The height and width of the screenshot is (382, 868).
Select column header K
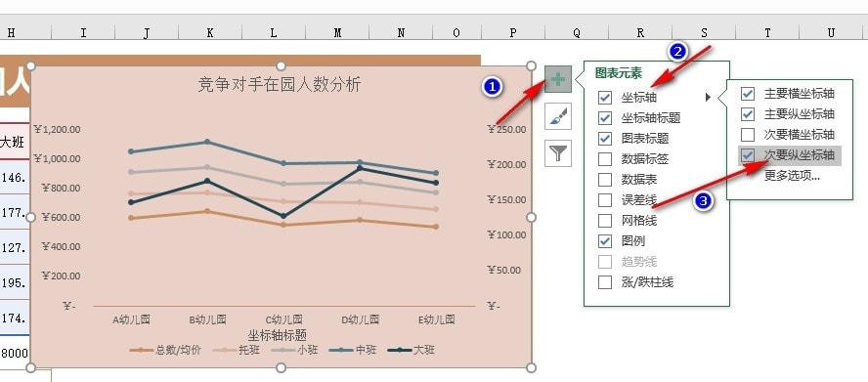click(210, 32)
